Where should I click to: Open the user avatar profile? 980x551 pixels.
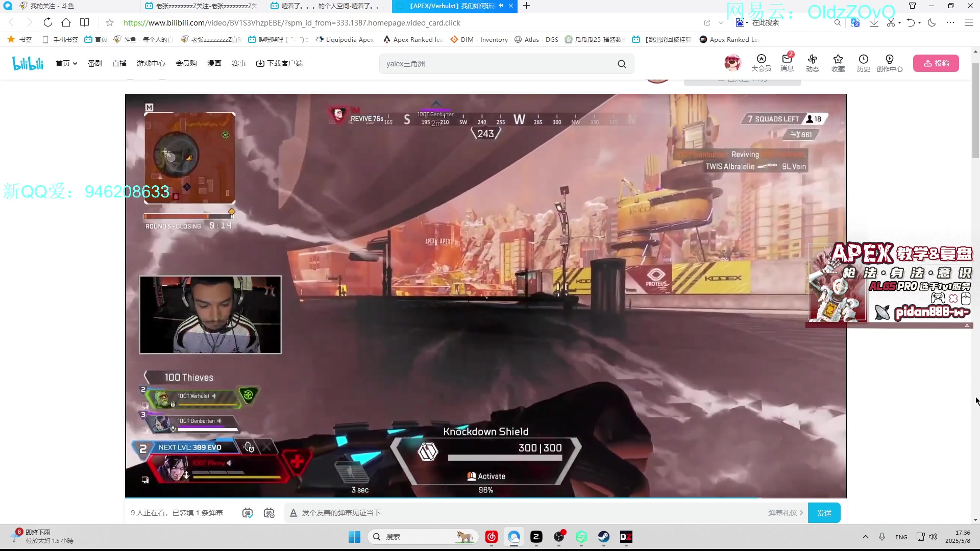[732, 63]
